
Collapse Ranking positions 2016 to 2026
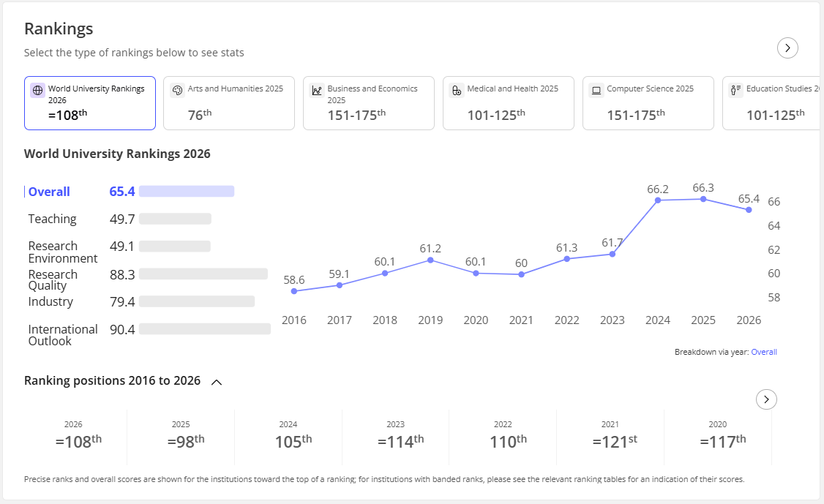coord(217,382)
